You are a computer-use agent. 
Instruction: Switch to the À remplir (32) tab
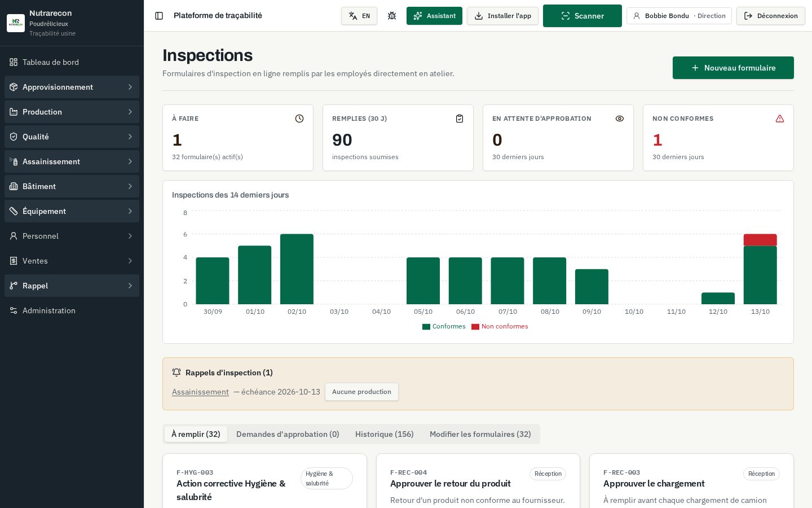coord(196,434)
